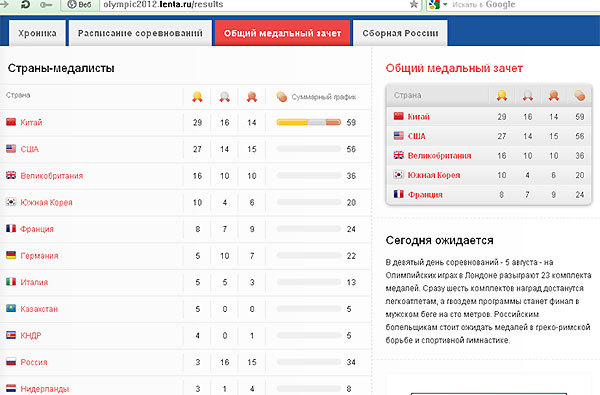Open the Расписание соревнований tab
600x395 pixels.
pos(140,33)
